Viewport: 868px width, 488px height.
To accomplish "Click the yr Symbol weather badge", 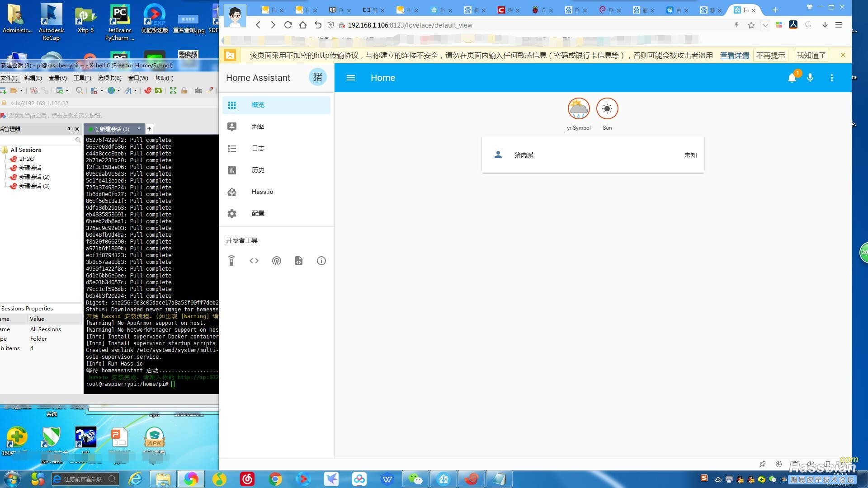I will tap(579, 109).
